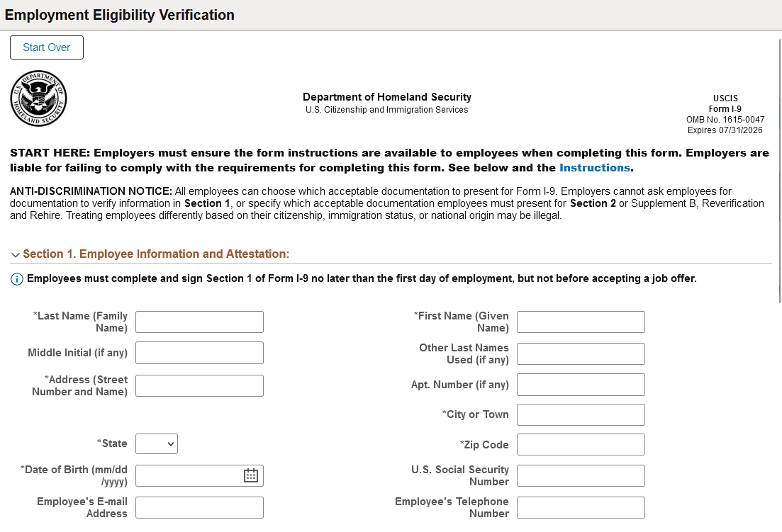
Task: Click the Other Last Names Used field
Action: point(580,353)
